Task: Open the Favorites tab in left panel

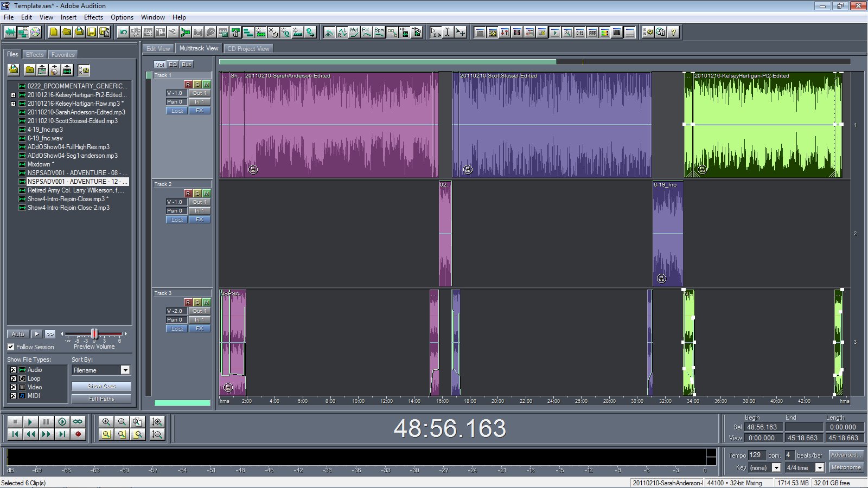Action: tap(63, 55)
